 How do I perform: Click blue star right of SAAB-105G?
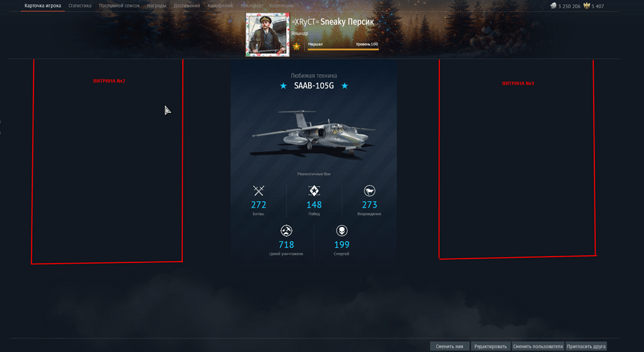[x=345, y=86]
